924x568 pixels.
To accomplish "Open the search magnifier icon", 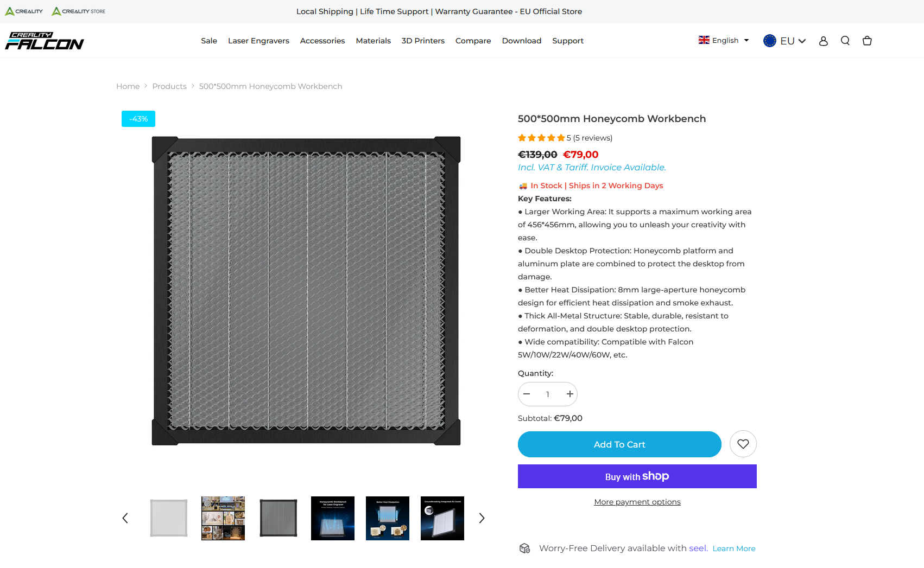I will tap(845, 41).
